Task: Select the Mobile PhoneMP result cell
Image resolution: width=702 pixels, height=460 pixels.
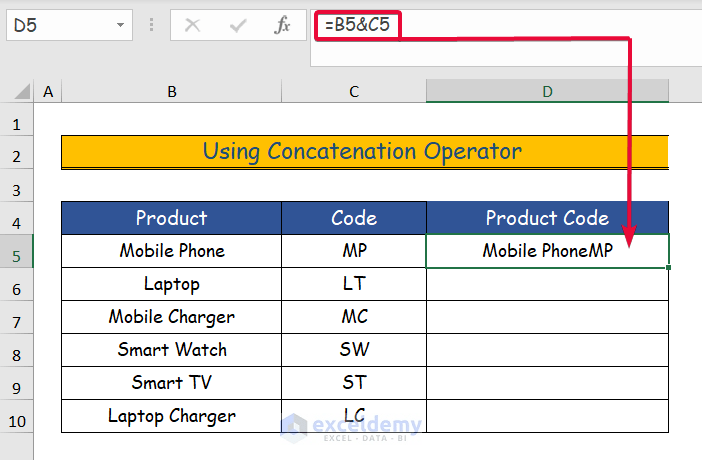Action: pos(547,251)
